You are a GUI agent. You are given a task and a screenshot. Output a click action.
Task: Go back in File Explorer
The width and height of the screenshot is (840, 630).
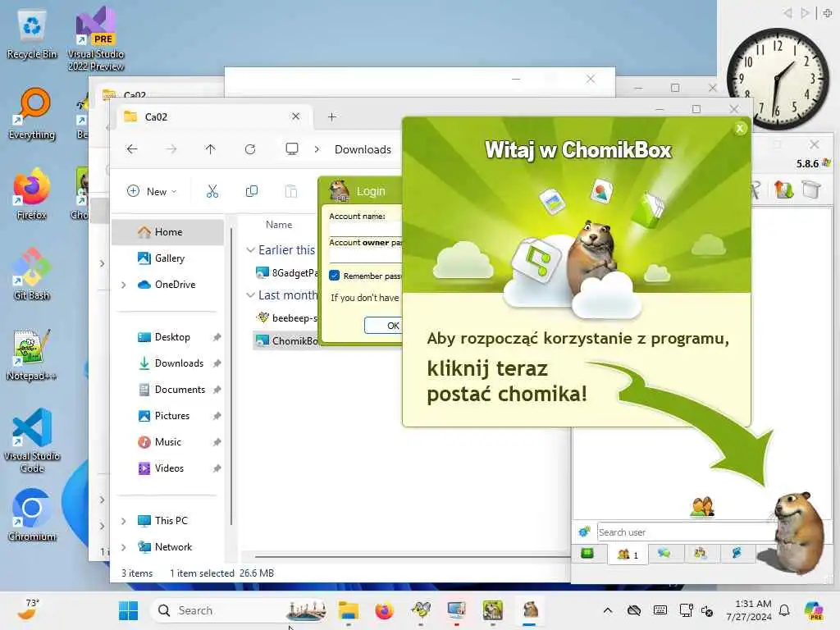[132, 149]
